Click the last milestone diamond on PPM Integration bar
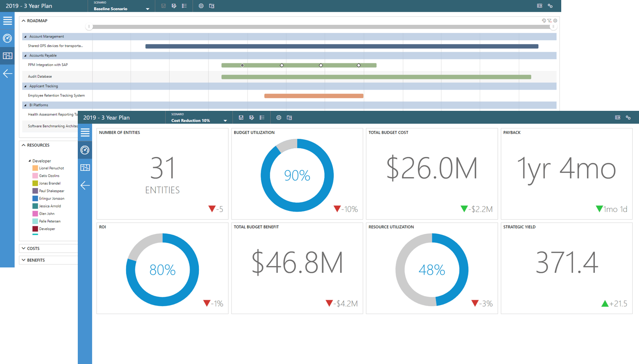Image resolution: width=639 pixels, height=364 pixels. 359,65
